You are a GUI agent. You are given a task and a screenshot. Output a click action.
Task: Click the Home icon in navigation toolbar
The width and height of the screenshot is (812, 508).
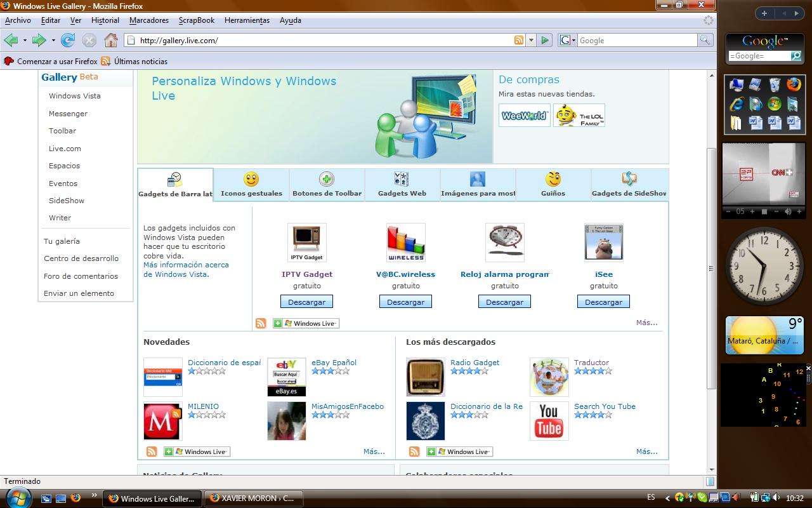pyautogui.click(x=111, y=40)
